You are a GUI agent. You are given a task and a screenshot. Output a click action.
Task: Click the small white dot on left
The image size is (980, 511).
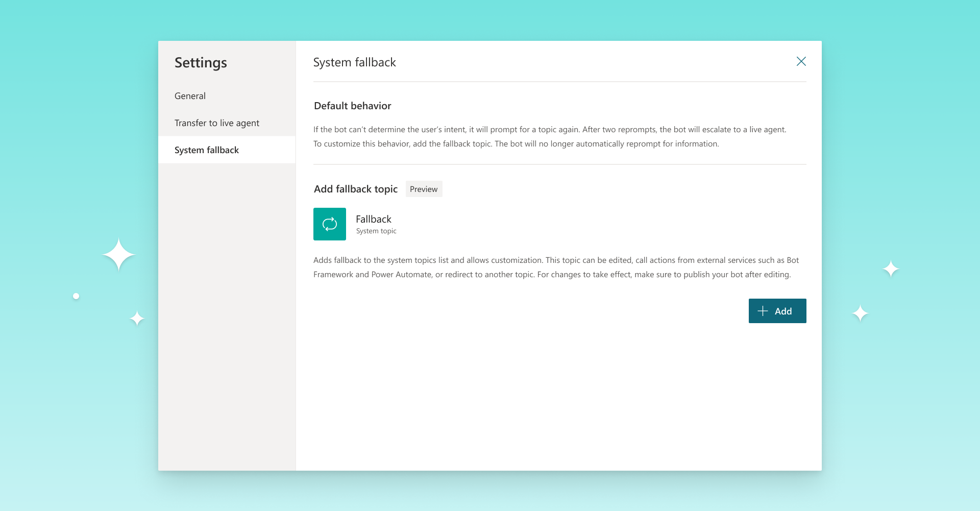[76, 296]
